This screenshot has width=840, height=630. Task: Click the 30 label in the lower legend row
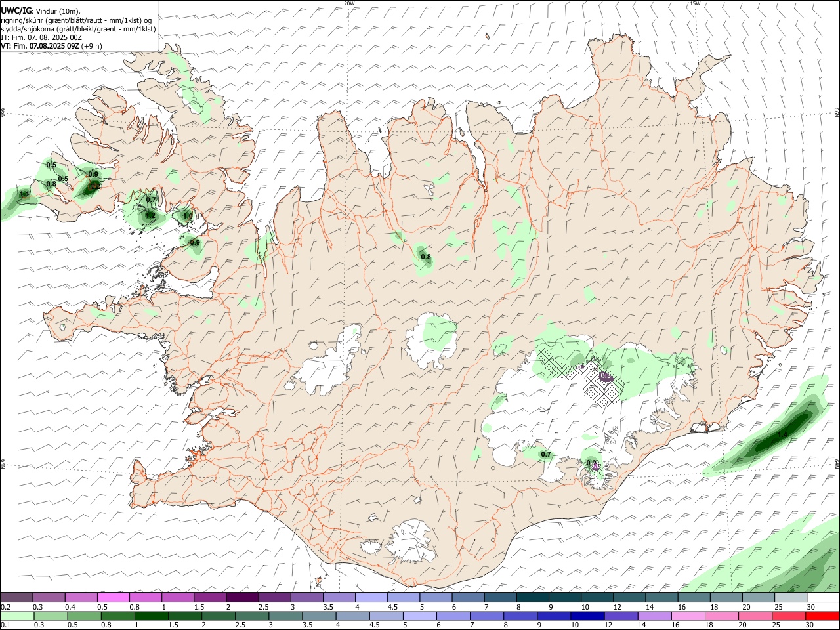pyautogui.click(x=809, y=625)
